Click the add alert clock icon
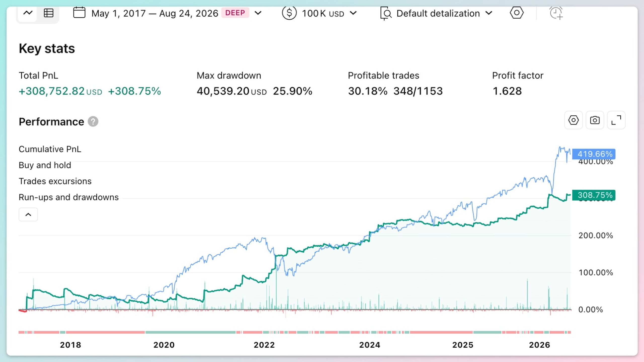 556,13
